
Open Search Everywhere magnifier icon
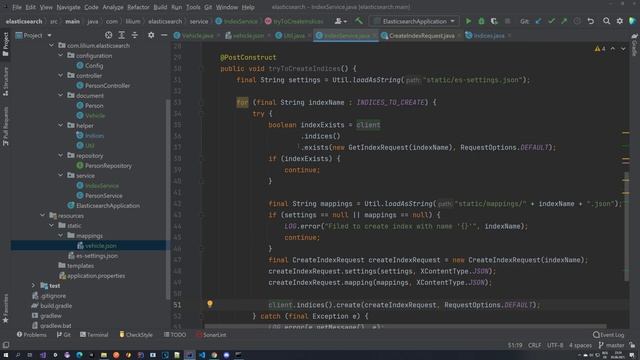coord(607,21)
